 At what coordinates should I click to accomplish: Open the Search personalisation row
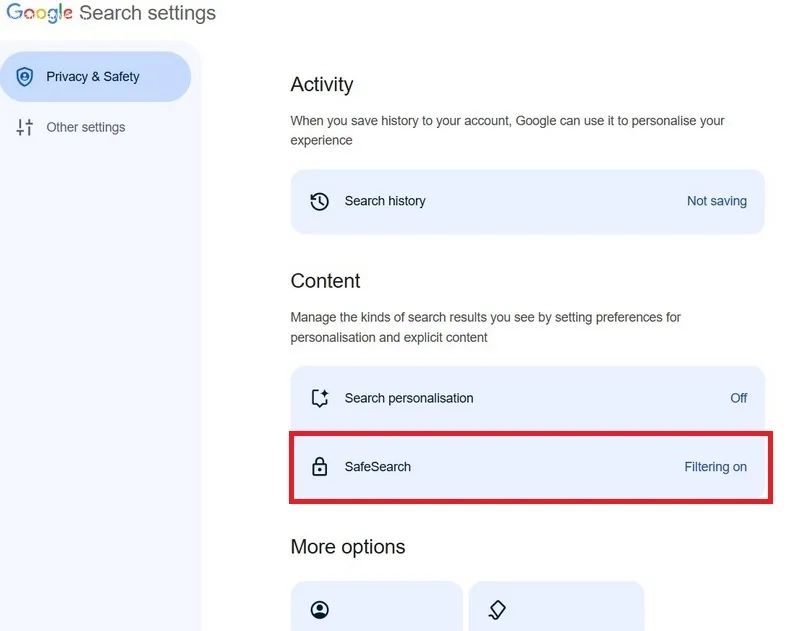coord(528,398)
